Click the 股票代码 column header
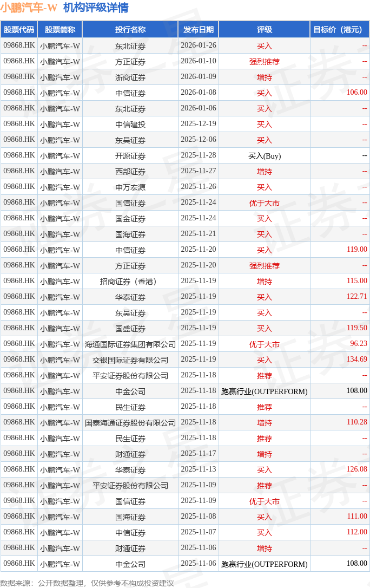Image resolution: width=370 pixels, height=588 pixels. click(x=19, y=30)
